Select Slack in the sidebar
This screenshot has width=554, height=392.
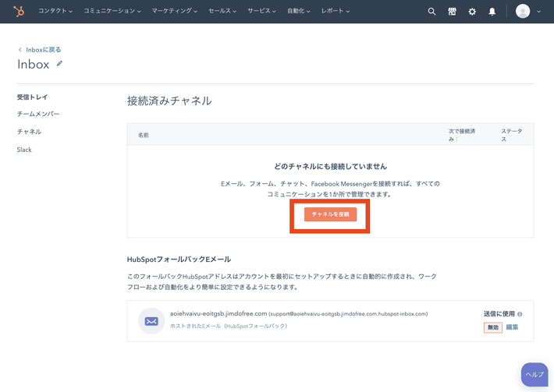[x=24, y=150]
